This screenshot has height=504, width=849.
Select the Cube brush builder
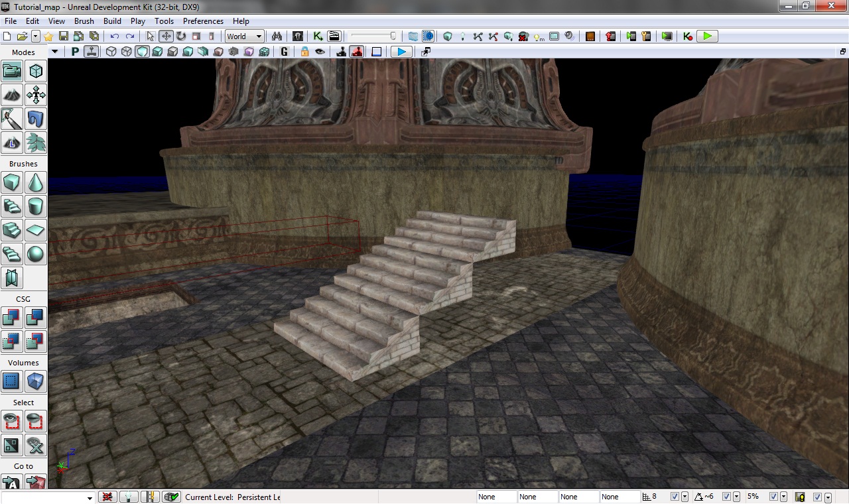pos(12,182)
